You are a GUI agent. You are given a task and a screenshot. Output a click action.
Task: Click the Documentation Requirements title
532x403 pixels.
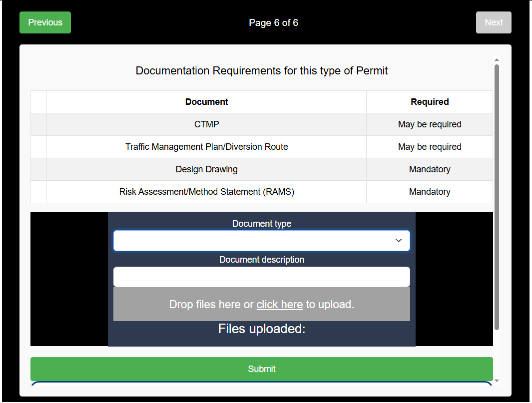click(261, 70)
